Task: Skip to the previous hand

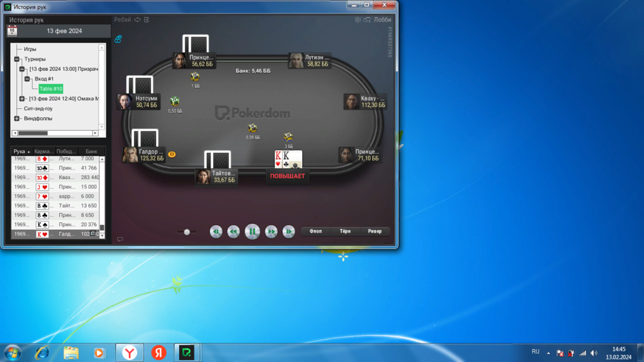Action: [216, 231]
